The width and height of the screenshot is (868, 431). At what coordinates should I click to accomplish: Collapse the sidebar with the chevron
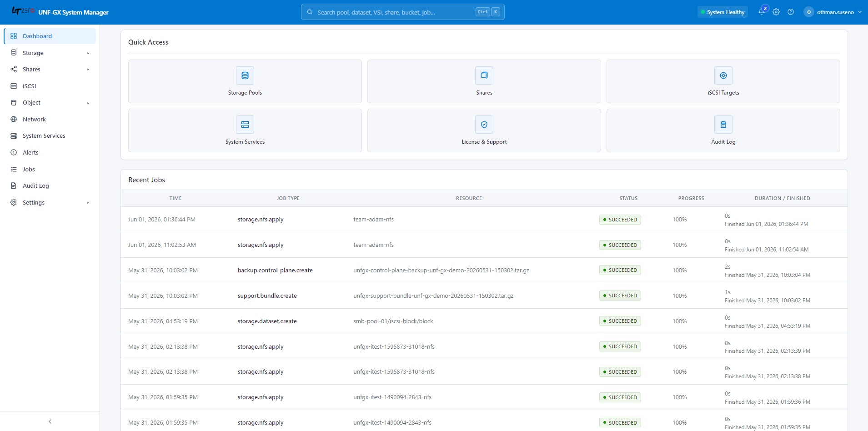[50, 421]
